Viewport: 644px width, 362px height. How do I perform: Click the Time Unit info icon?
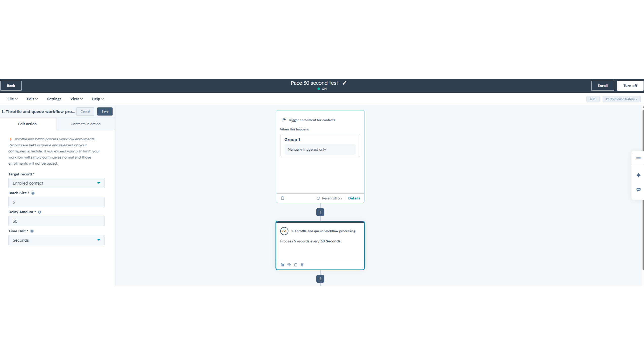click(32, 231)
